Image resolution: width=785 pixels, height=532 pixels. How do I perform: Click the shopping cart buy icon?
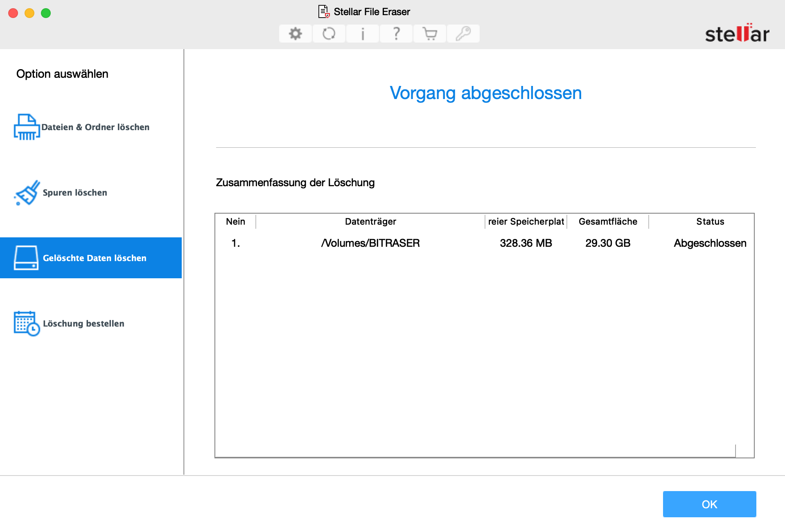429,34
